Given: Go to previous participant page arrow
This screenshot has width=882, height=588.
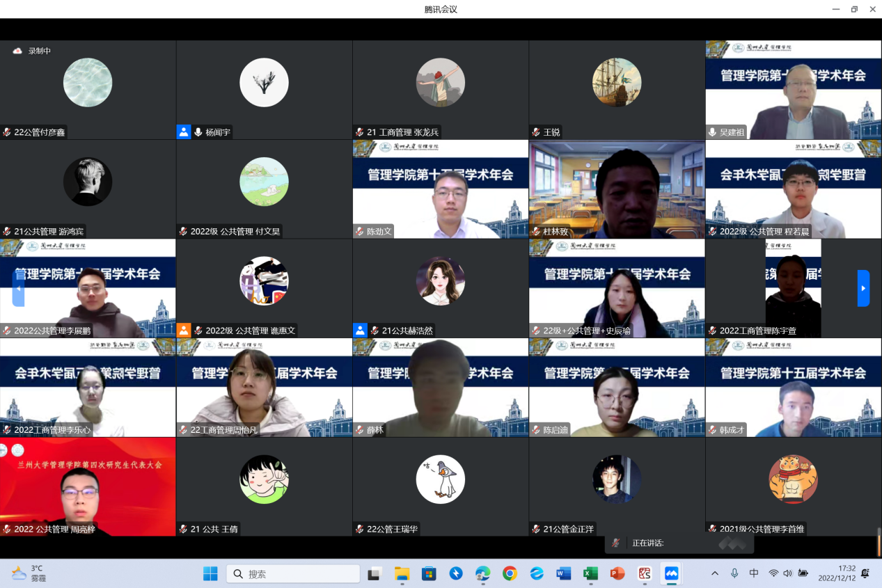Looking at the screenshot, I should [x=18, y=288].
